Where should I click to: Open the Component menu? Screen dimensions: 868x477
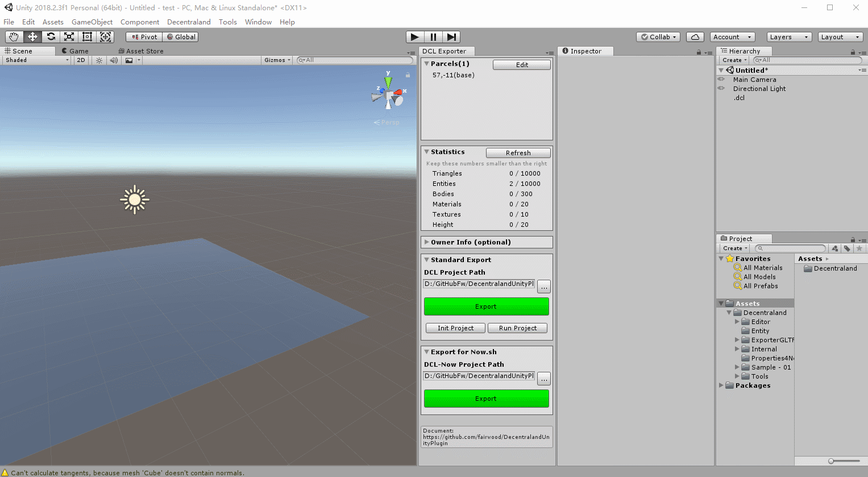[140, 22]
